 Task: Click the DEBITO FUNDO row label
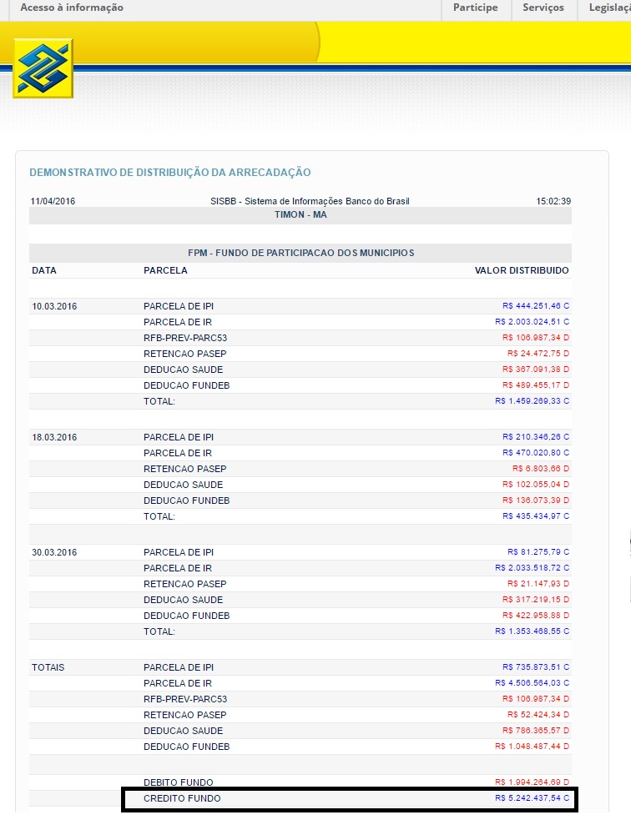pyautogui.click(x=178, y=782)
